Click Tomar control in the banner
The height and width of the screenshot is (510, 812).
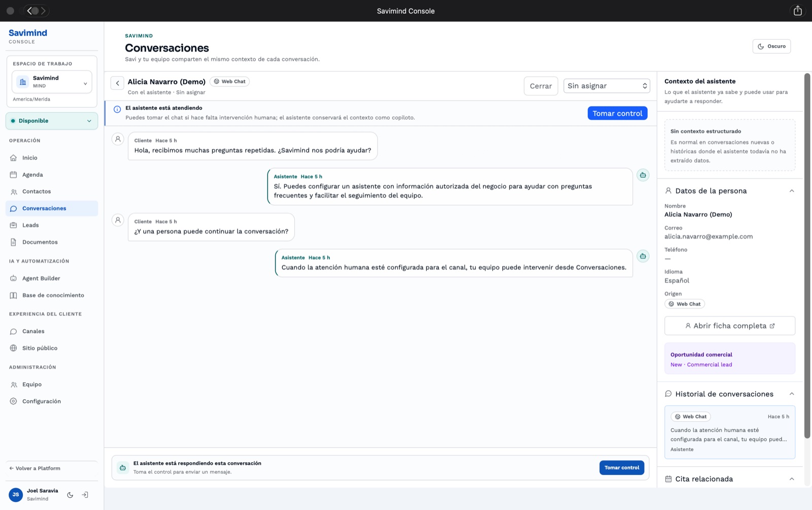[618, 113]
